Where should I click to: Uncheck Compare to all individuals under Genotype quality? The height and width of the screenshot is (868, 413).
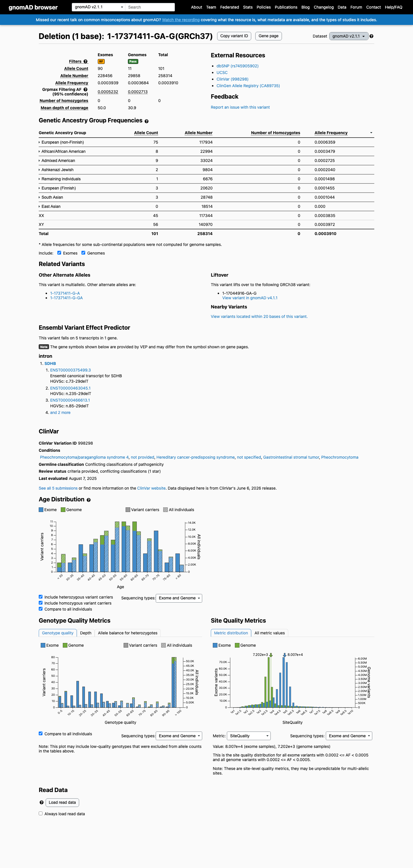pyautogui.click(x=40, y=733)
